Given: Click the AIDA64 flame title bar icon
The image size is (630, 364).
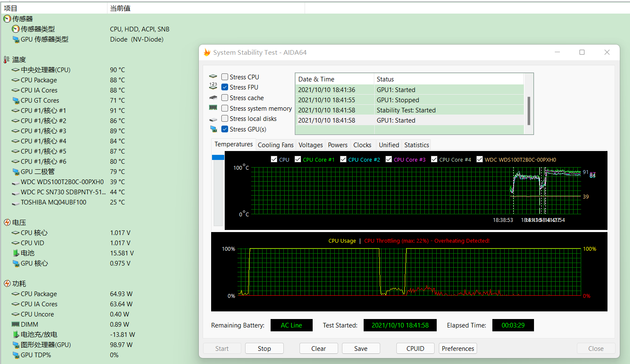Looking at the screenshot, I should click(x=207, y=52).
